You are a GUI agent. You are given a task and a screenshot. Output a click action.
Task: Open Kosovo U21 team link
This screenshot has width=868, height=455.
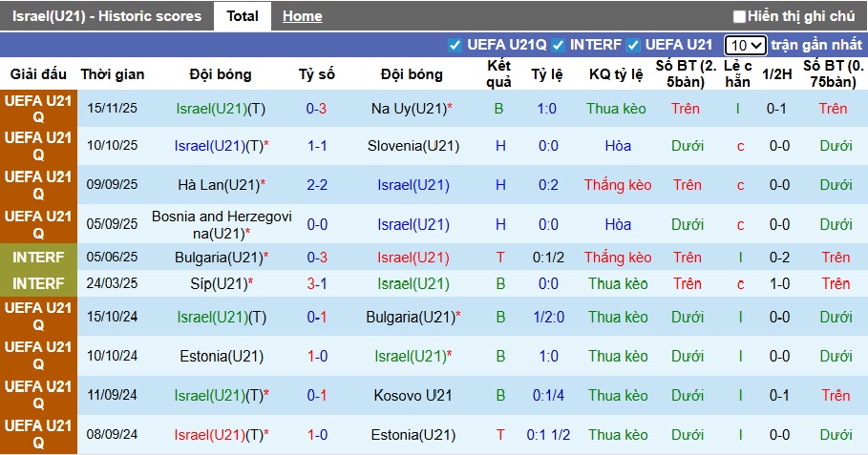click(x=413, y=395)
